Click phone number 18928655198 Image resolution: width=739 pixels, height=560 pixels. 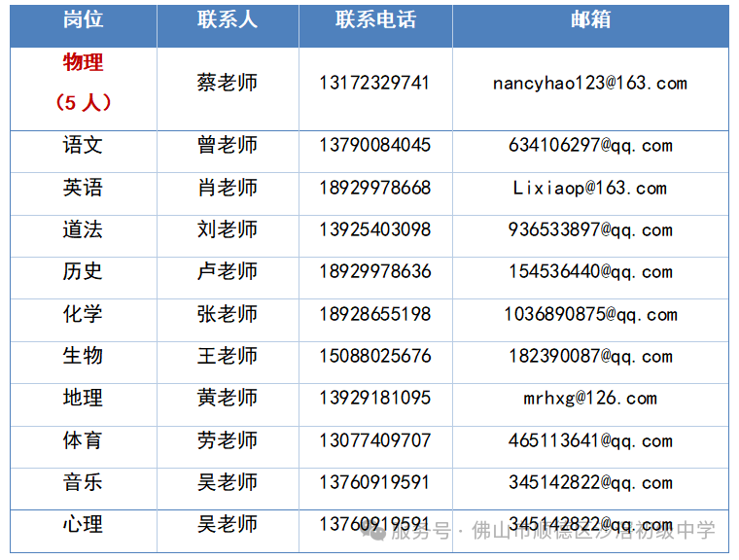coord(375,314)
